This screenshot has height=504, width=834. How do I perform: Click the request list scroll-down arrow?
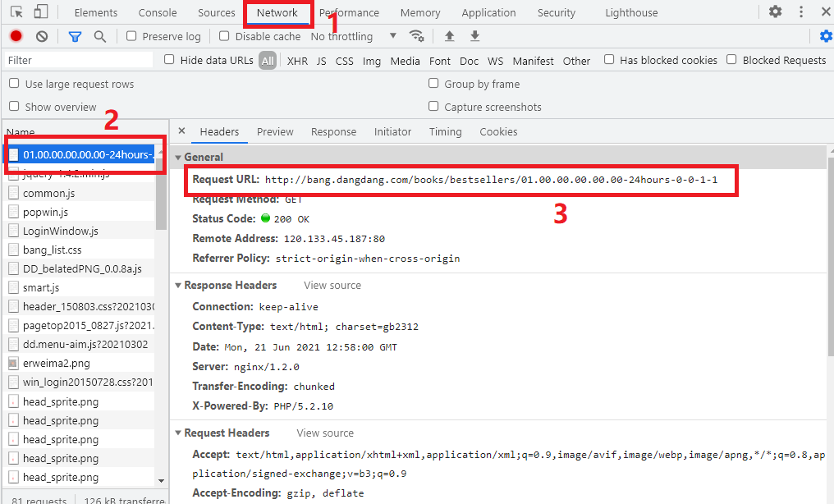161,481
